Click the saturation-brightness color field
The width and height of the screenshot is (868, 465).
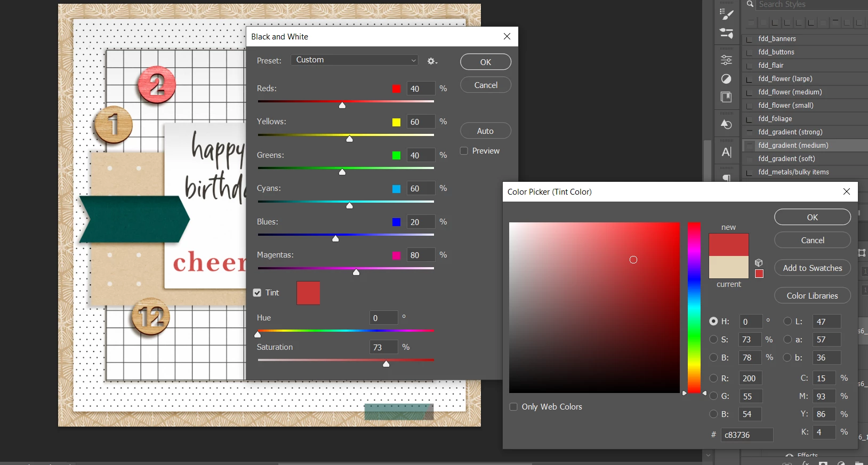(x=594, y=308)
